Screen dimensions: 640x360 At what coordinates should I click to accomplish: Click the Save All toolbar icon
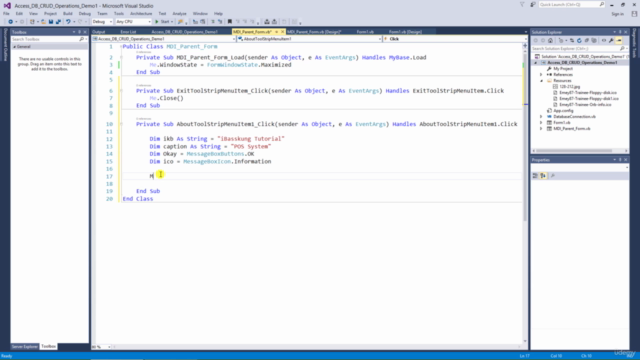pos(58,22)
